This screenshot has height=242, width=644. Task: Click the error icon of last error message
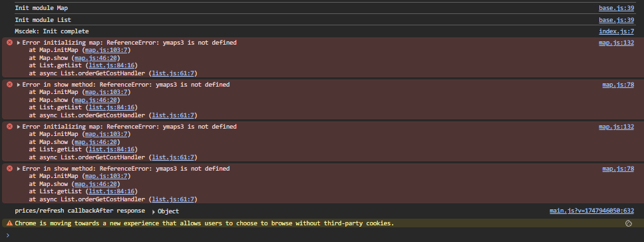pos(9,168)
